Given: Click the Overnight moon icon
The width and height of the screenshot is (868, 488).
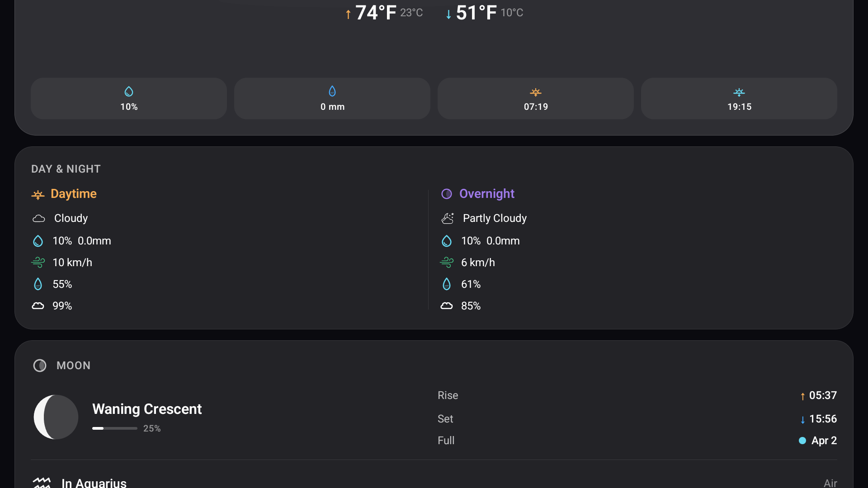Looking at the screenshot, I should click(447, 194).
